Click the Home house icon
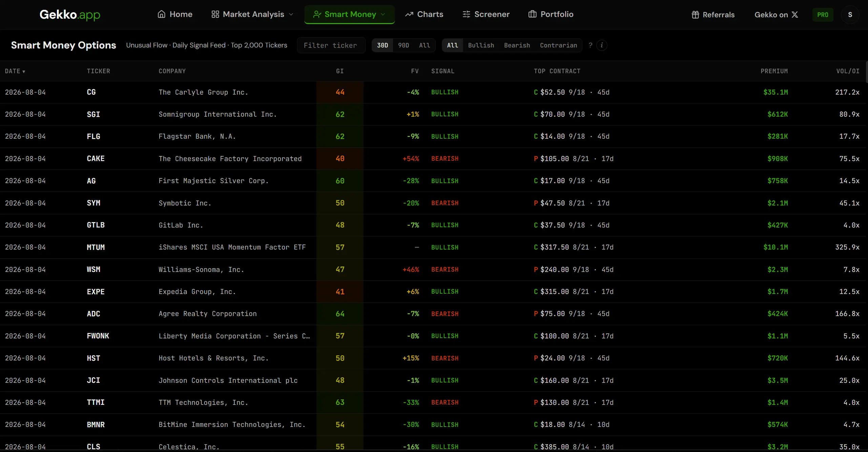 pyautogui.click(x=162, y=14)
